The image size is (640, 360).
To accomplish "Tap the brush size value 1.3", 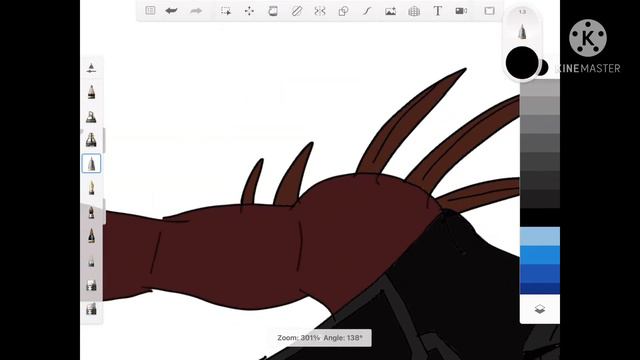I will point(522,12).
